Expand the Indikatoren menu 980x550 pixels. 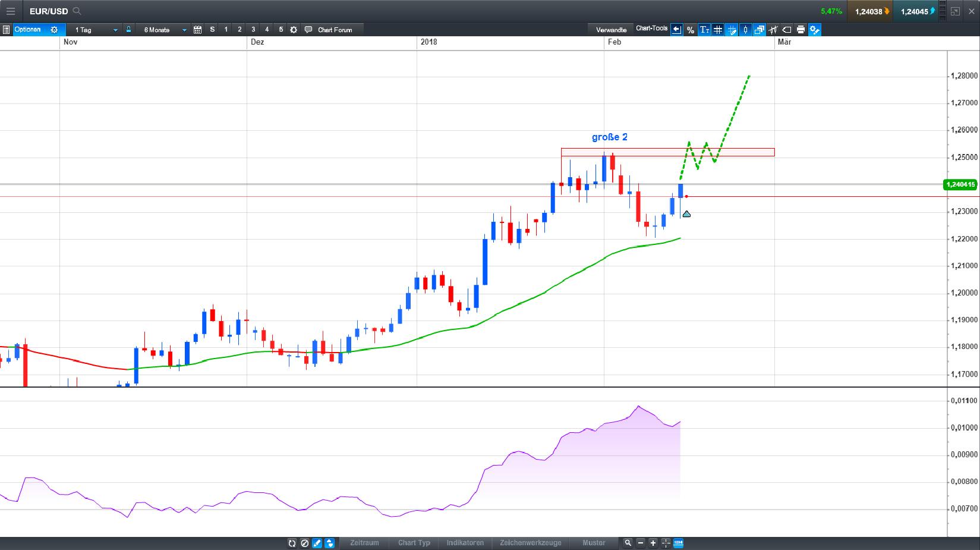[466, 543]
